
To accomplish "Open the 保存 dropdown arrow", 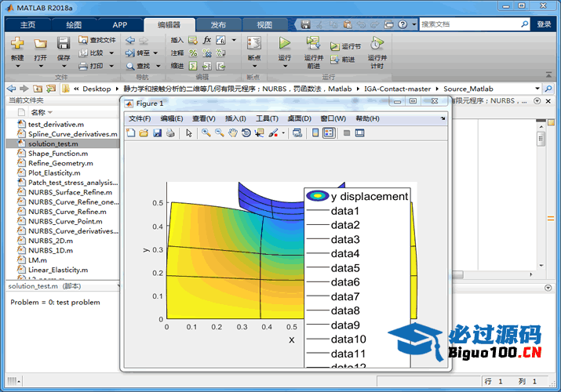I will 64,66.
